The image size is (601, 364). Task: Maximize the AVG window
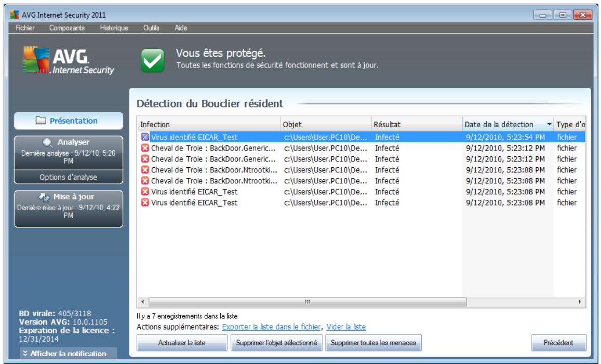coord(562,15)
